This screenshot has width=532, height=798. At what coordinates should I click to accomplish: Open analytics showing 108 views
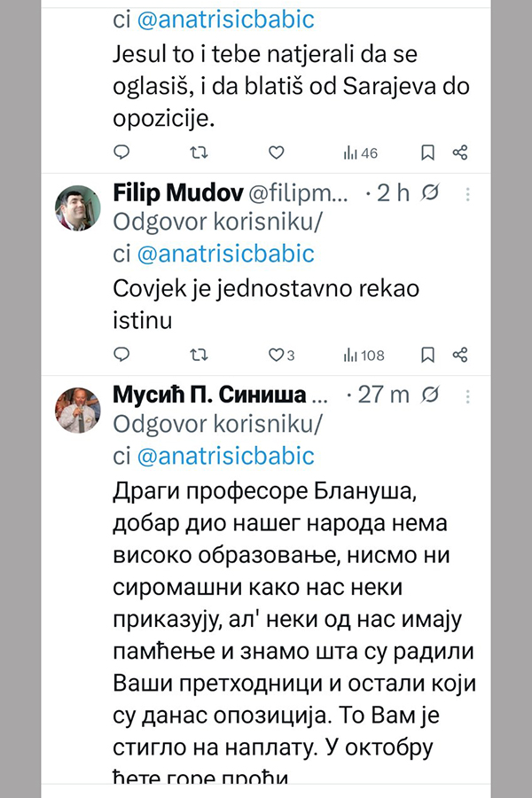pos(364,355)
